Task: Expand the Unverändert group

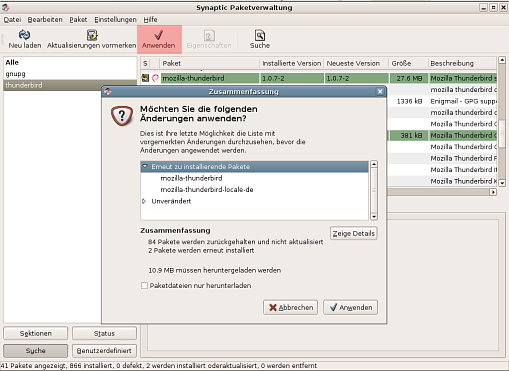Action: pos(144,201)
